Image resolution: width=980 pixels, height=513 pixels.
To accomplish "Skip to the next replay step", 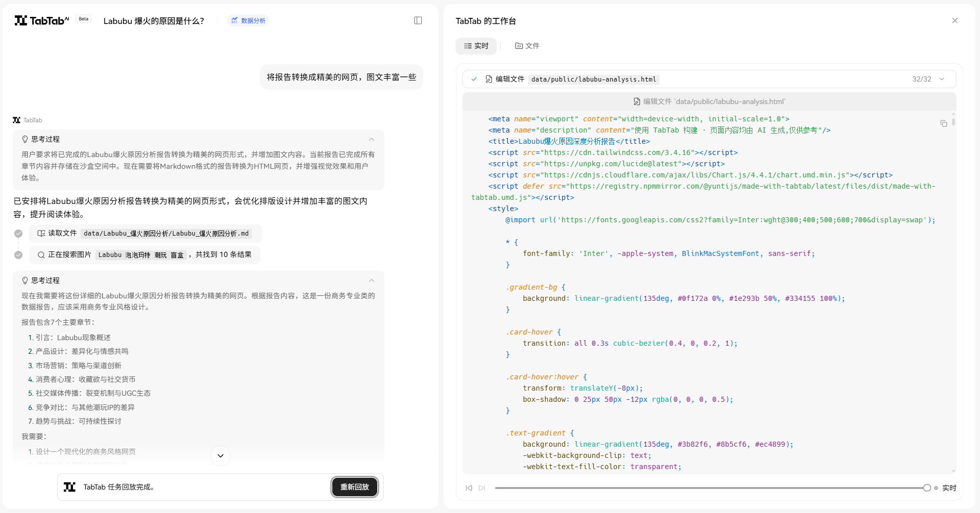I will pyautogui.click(x=482, y=488).
